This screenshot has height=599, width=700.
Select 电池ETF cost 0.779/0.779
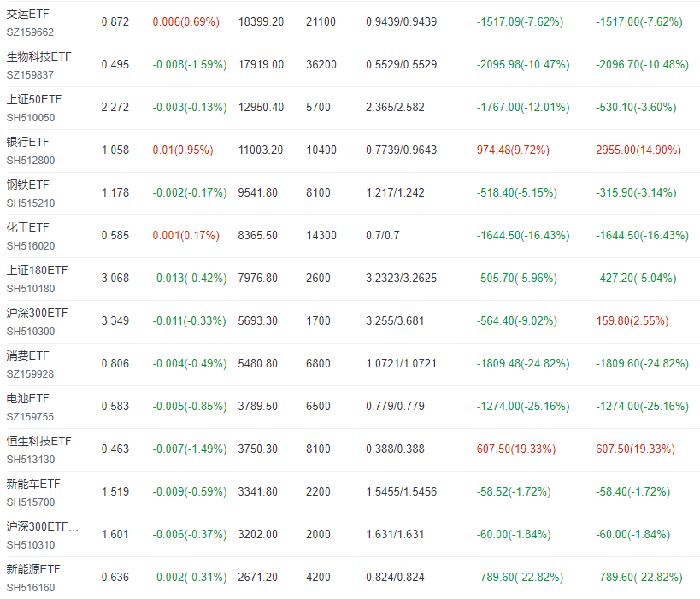[x=395, y=407]
